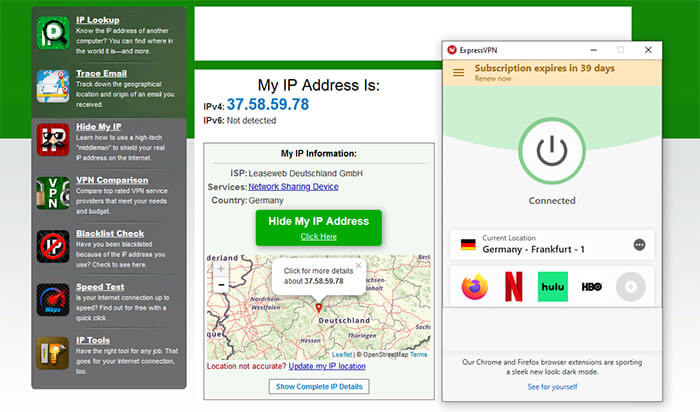Click Renew now in subscription banner

493,79
